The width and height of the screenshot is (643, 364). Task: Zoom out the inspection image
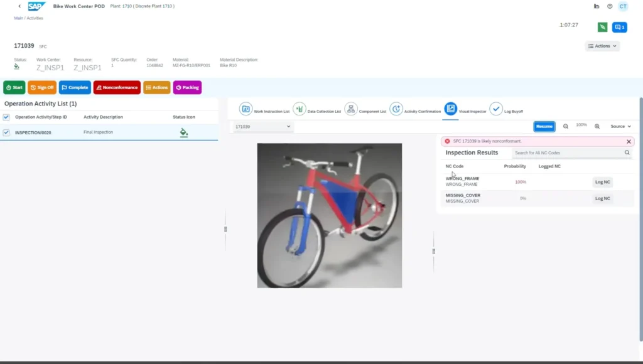point(566,126)
